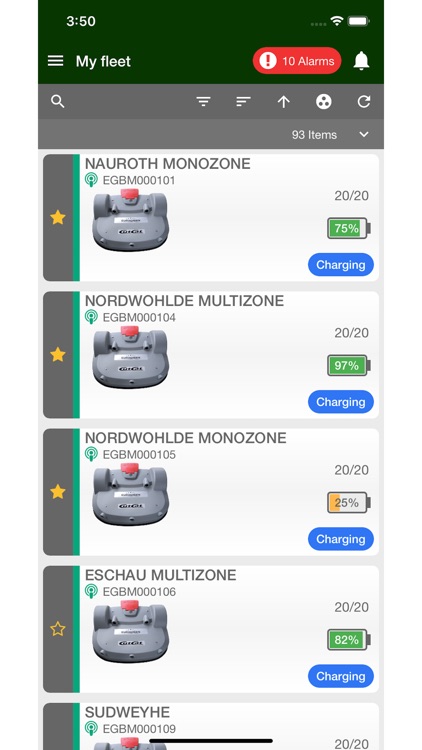Screen dimensions: 422x750
Task: Open the SUDWEYHE robot entry
Action: pos(211,726)
